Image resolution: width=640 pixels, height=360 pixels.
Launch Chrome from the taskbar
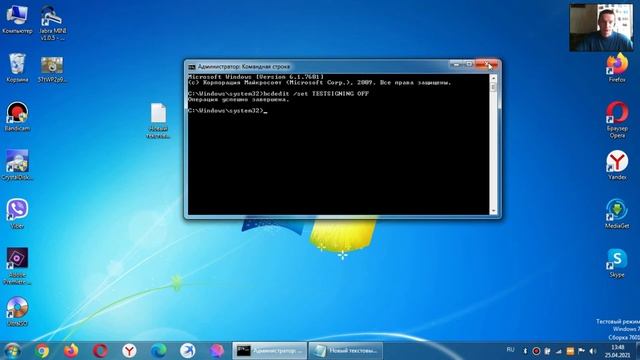pyautogui.click(x=42, y=351)
